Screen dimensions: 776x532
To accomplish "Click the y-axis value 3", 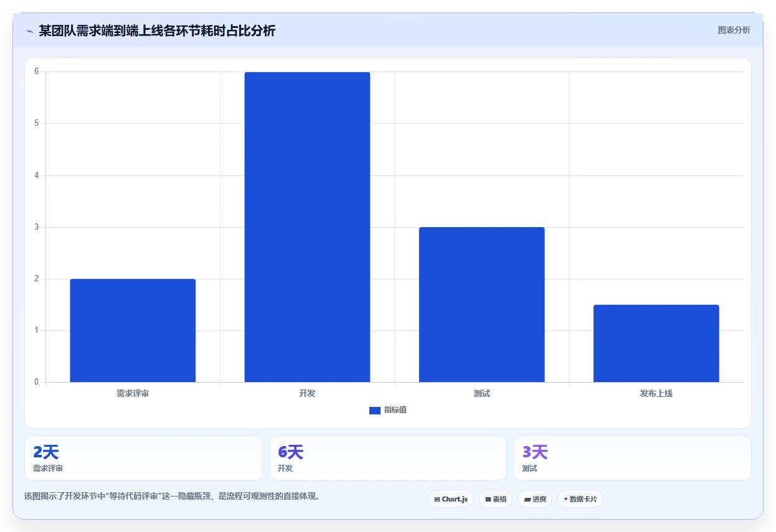I will pos(37,227).
